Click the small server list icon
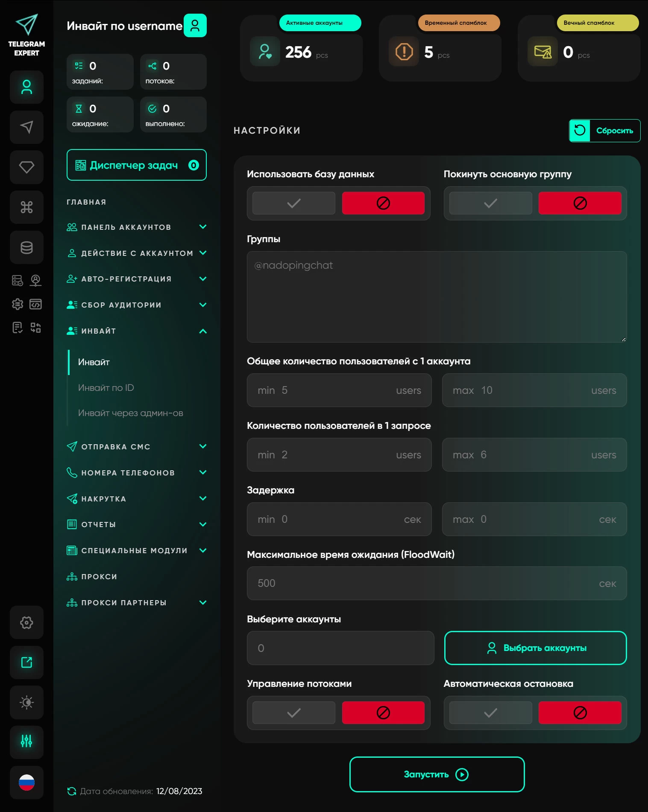This screenshot has width=648, height=812. pos(18,280)
